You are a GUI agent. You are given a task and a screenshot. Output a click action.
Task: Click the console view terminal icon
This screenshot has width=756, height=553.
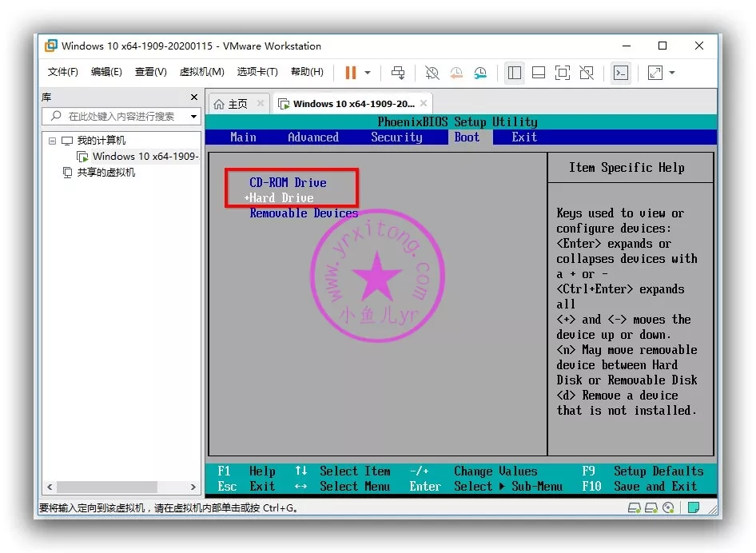pyautogui.click(x=621, y=73)
